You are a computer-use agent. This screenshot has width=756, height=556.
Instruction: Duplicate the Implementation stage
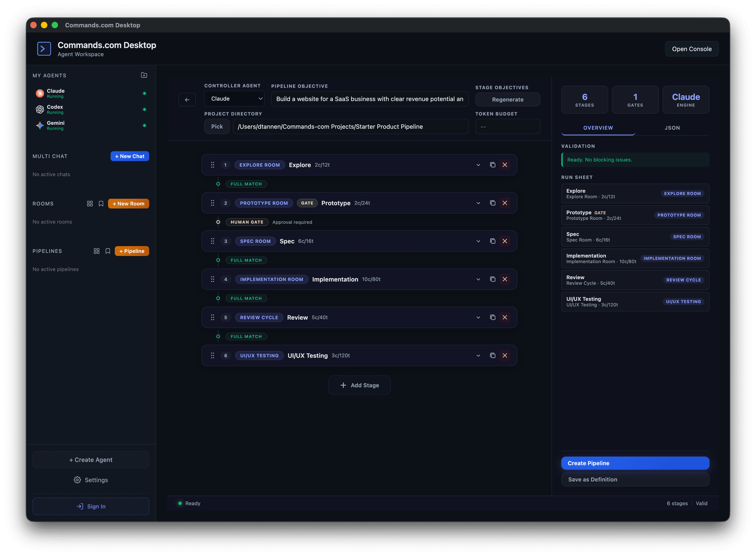click(492, 279)
